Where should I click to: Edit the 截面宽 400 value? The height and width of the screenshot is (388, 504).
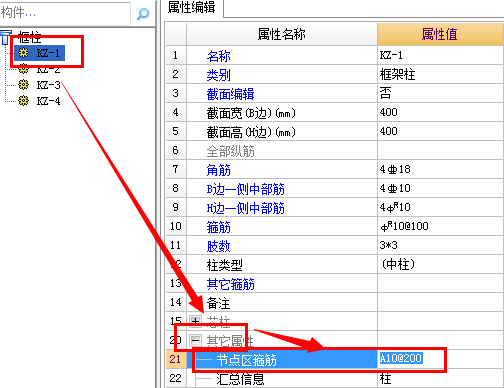pyautogui.click(x=440, y=112)
